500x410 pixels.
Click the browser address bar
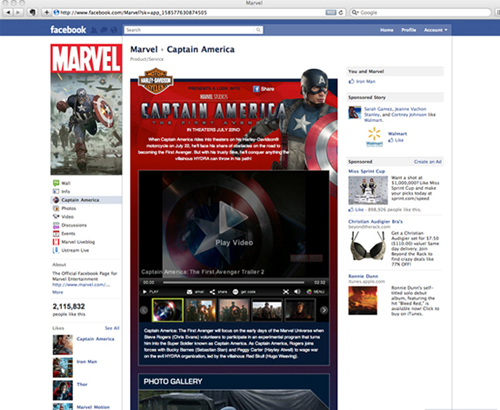pyautogui.click(x=189, y=13)
